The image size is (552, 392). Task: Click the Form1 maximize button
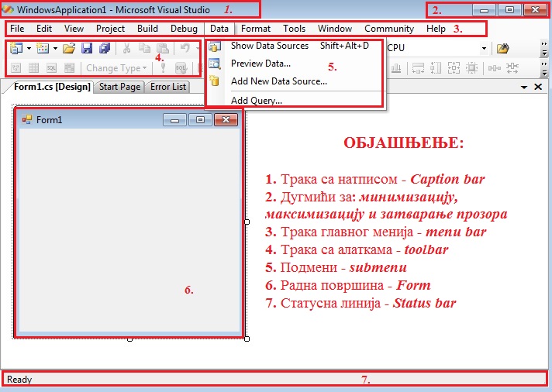(200, 120)
